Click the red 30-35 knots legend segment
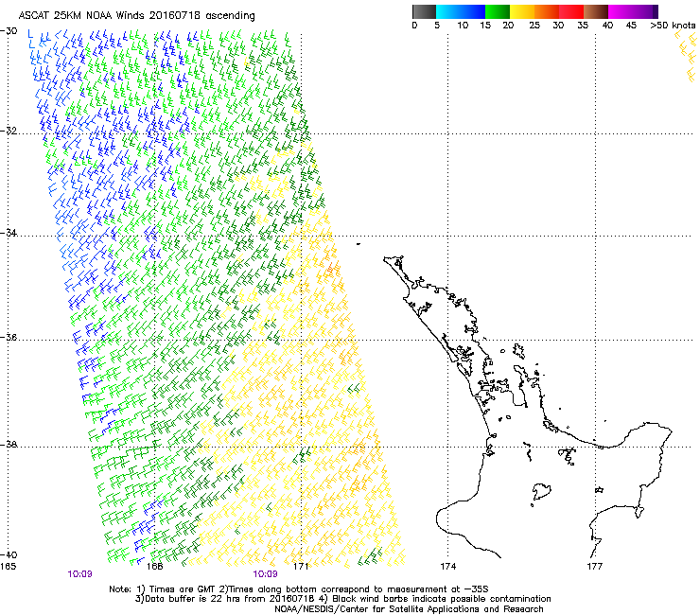700x615 pixels. coord(571,11)
